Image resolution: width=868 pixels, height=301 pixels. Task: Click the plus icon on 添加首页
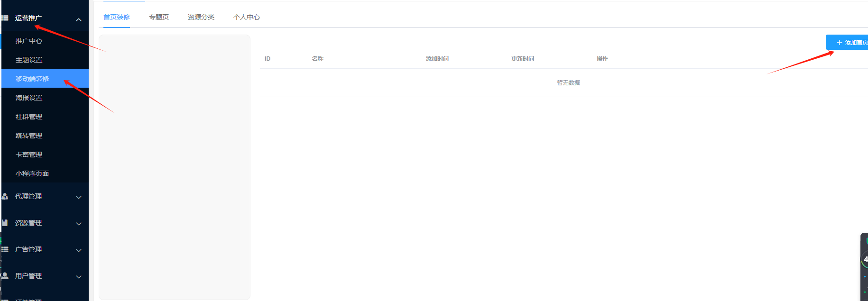(839, 43)
